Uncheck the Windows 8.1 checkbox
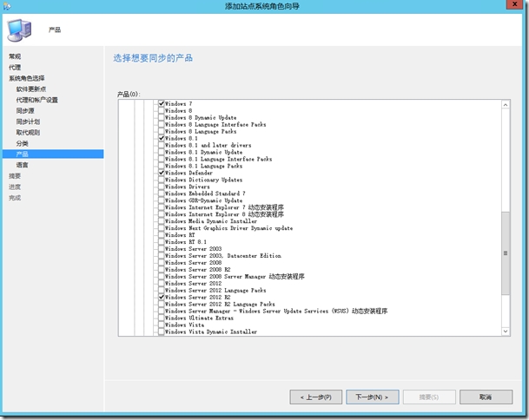 coord(162,138)
